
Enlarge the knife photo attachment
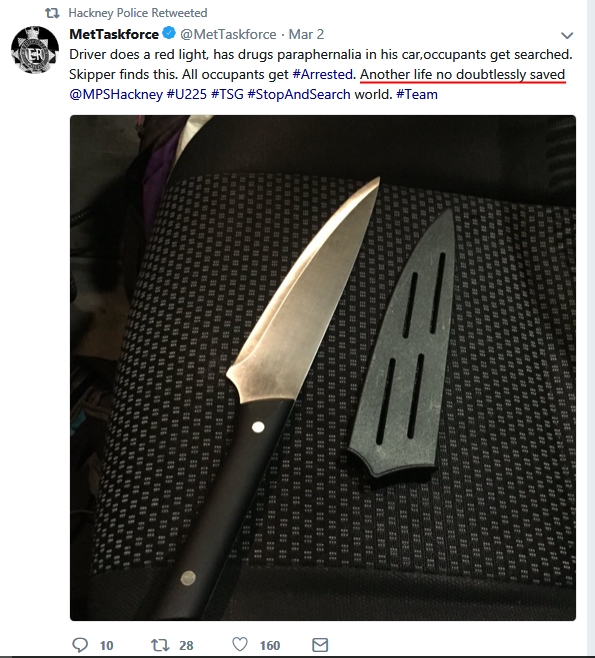pyautogui.click(x=323, y=368)
